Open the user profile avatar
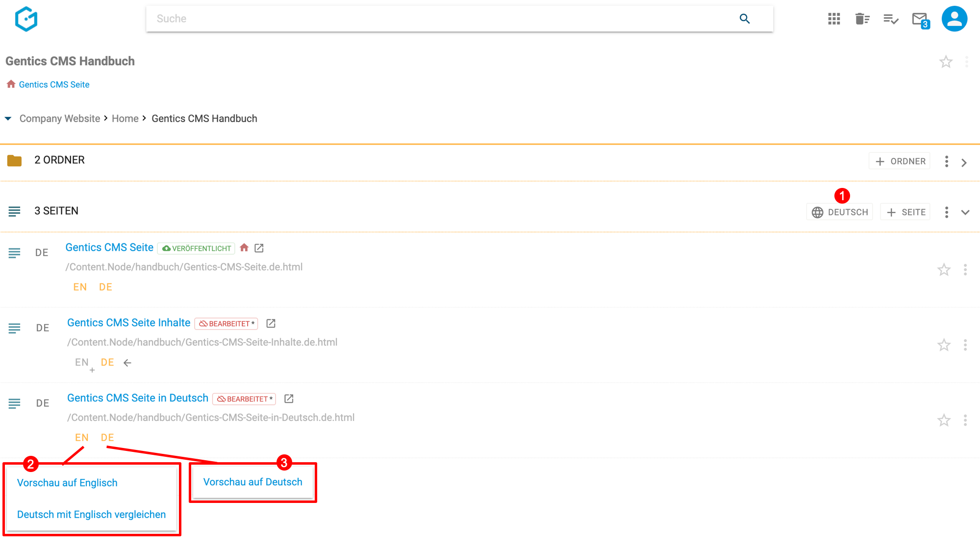Image resolution: width=980 pixels, height=552 pixels. [x=954, y=19]
